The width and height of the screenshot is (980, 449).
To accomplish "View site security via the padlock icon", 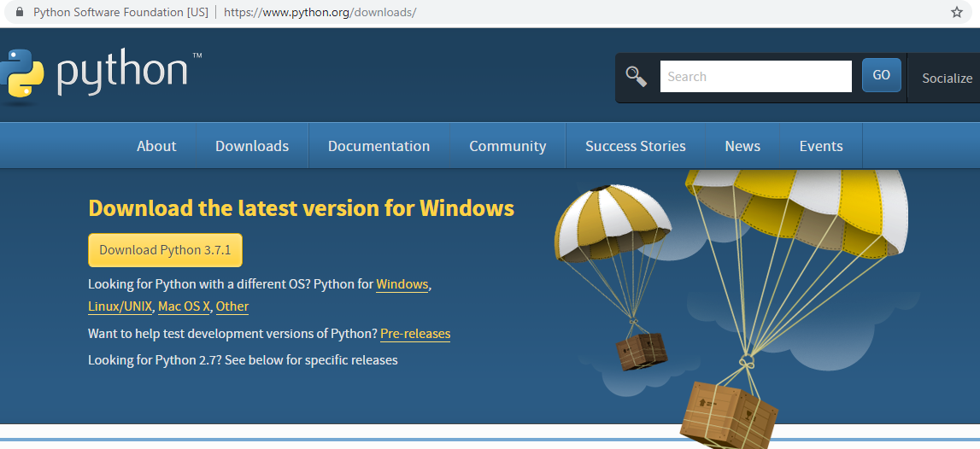I will coord(20,12).
